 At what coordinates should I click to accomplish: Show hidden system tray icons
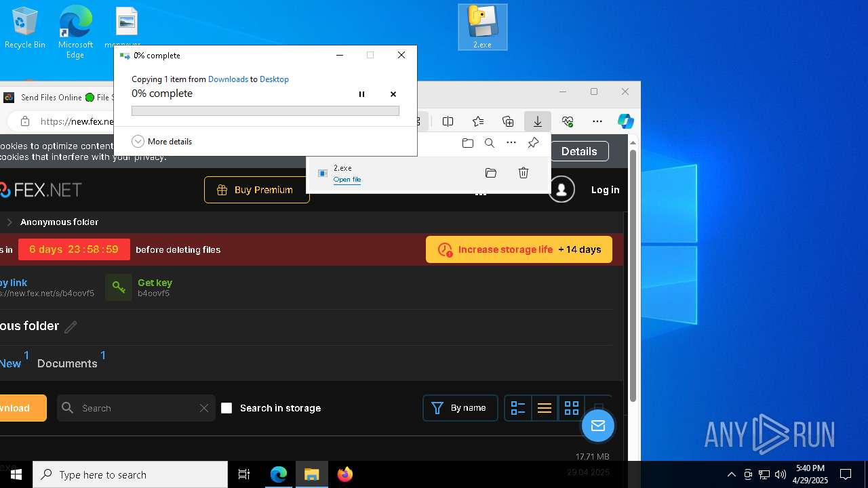(x=732, y=474)
